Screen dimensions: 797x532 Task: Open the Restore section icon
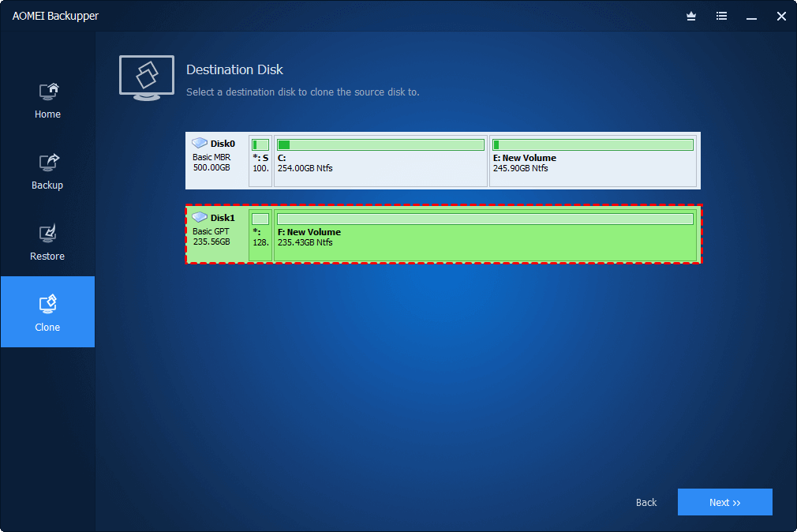coord(48,234)
